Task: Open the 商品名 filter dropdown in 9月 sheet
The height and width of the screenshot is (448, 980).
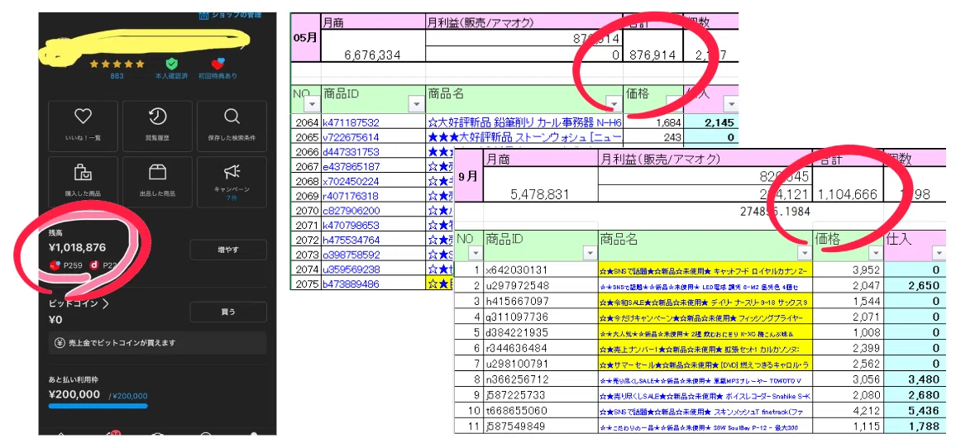Action: tap(804, 253)
